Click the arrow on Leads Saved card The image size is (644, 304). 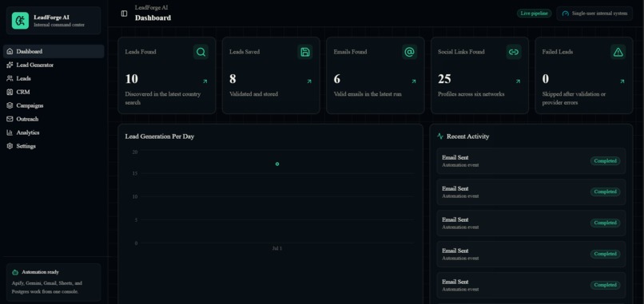click(309, 81)
